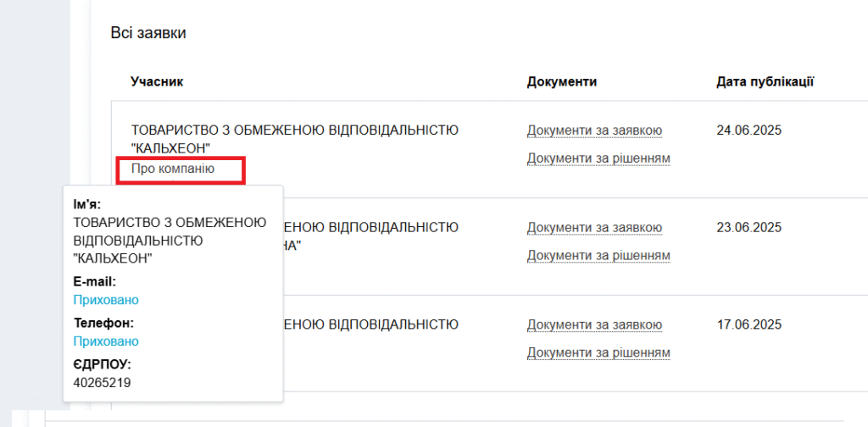Open "Документи за заявкою" for the 23.06.2025 entry
Screen dimensions: 868x427
pos(594,227)
